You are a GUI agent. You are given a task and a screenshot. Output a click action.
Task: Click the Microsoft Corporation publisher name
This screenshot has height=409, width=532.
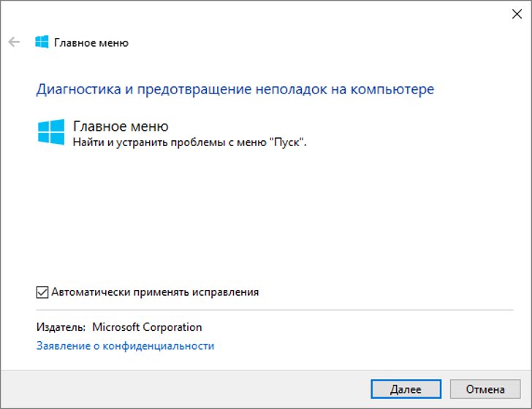147,327
